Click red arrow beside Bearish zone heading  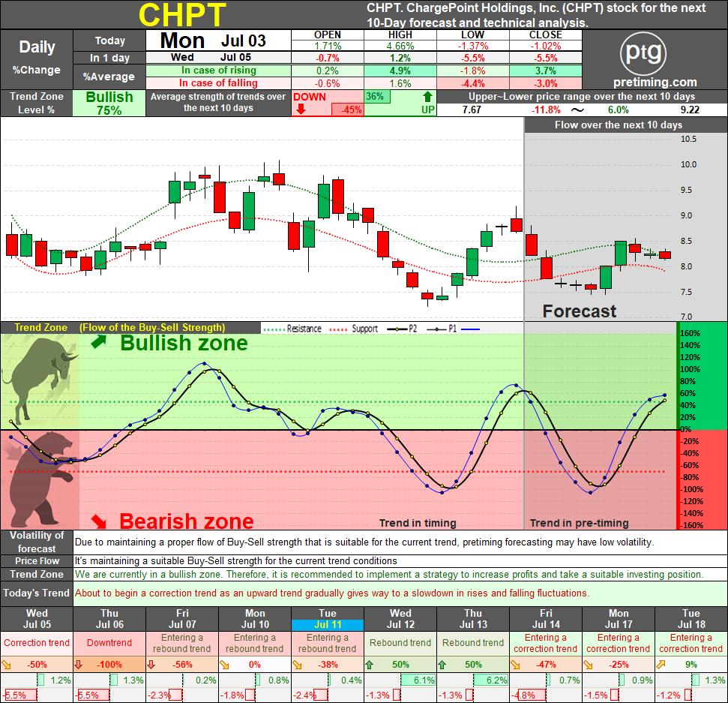coord(98,521)
